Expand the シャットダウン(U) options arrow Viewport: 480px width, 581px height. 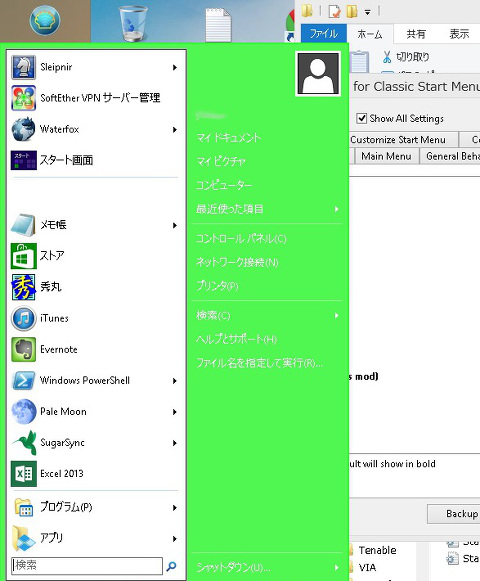pos(337,568)
